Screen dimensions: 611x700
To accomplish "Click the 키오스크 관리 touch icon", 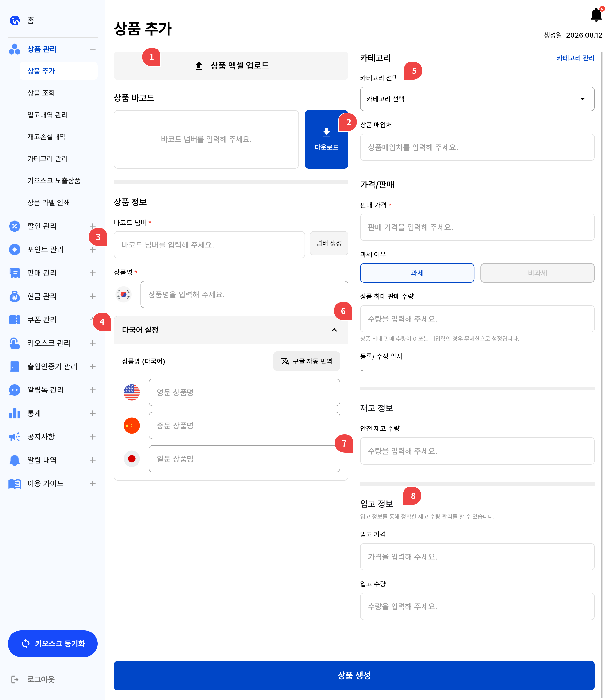I will [15, 343].
